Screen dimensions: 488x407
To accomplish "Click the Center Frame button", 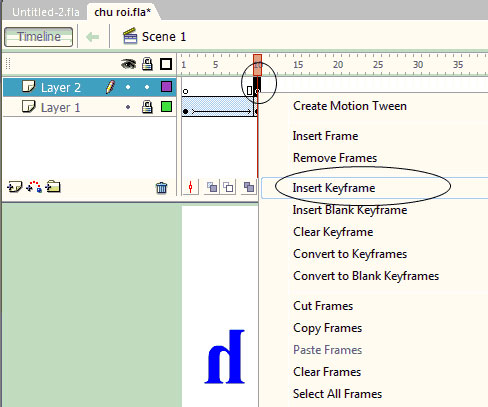I will (191, 187).
